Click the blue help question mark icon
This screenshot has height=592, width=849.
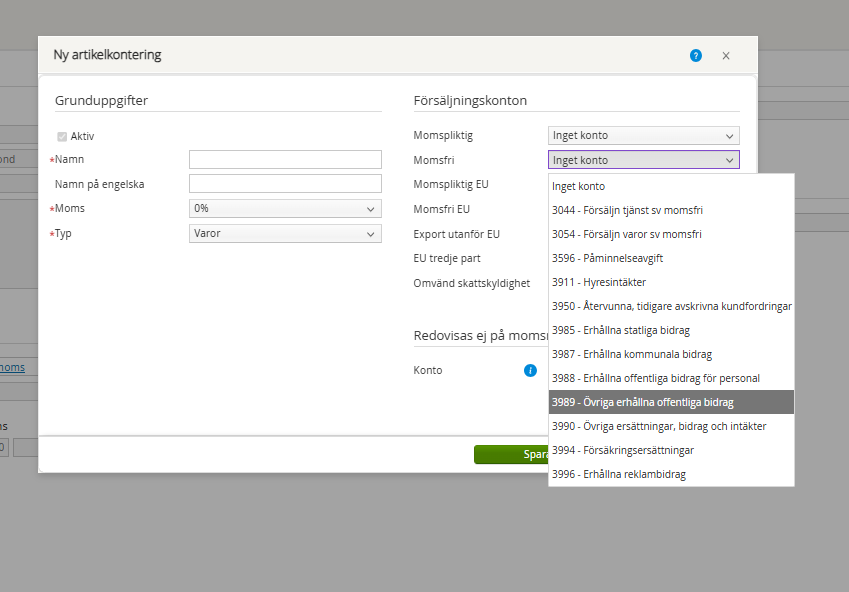click(696, 56)
